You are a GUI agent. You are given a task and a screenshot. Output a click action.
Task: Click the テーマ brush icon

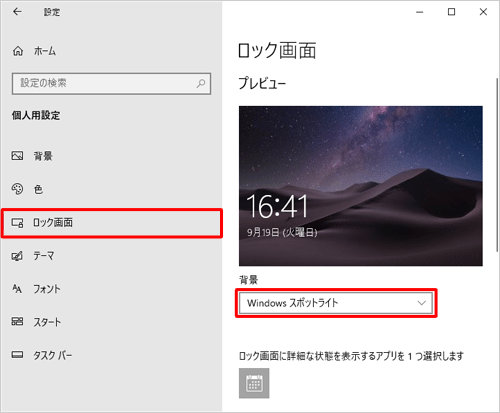point(17,256)
